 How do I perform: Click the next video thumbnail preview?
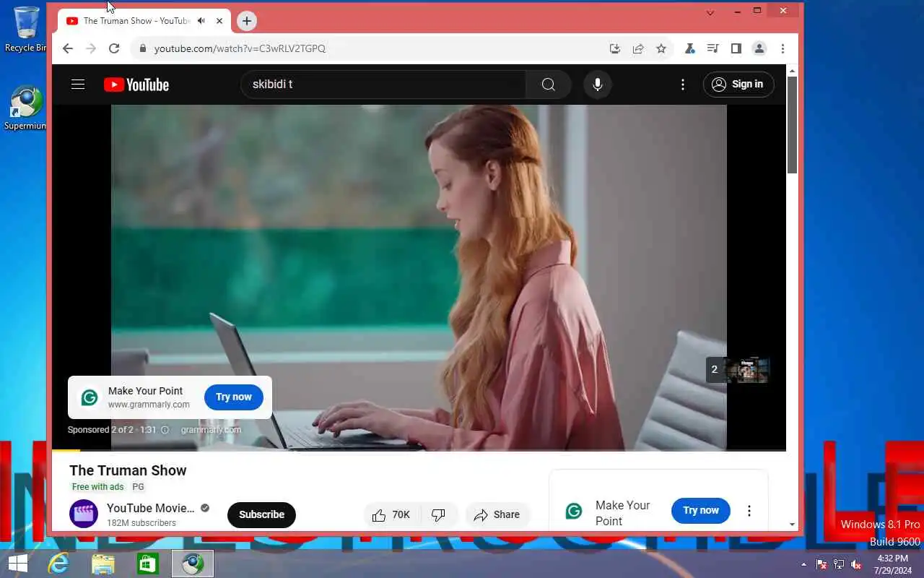pos(747,370)
